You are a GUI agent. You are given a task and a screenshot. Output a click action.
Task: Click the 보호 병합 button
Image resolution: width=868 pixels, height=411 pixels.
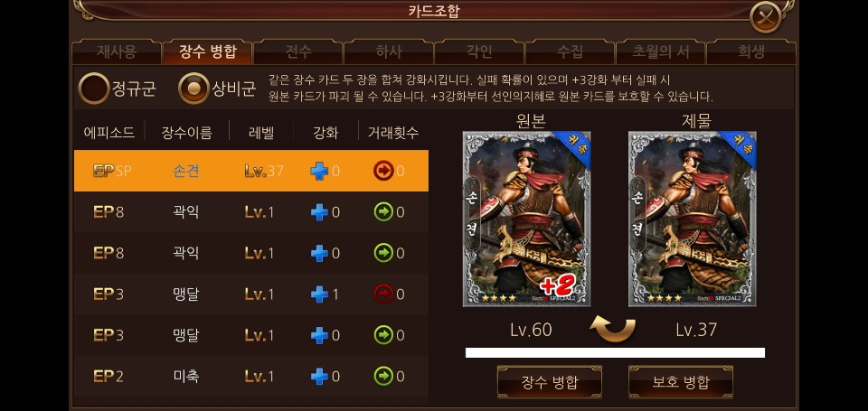pyautogui.click(x=680, y=382)
